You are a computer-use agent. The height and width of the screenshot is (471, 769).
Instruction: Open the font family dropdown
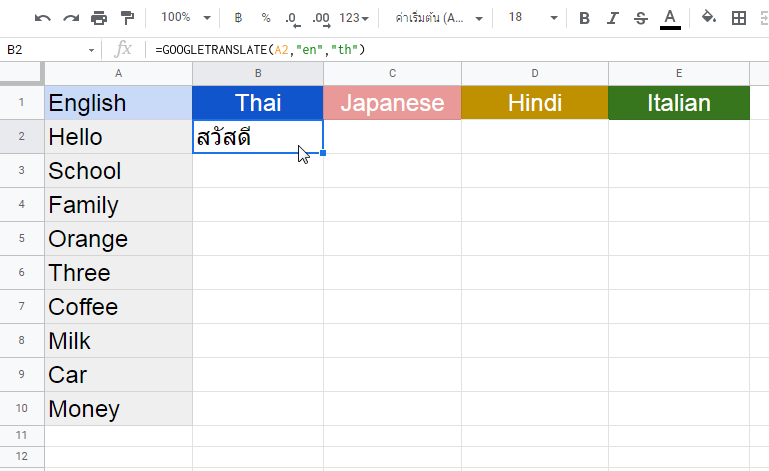tap(438, 18)
